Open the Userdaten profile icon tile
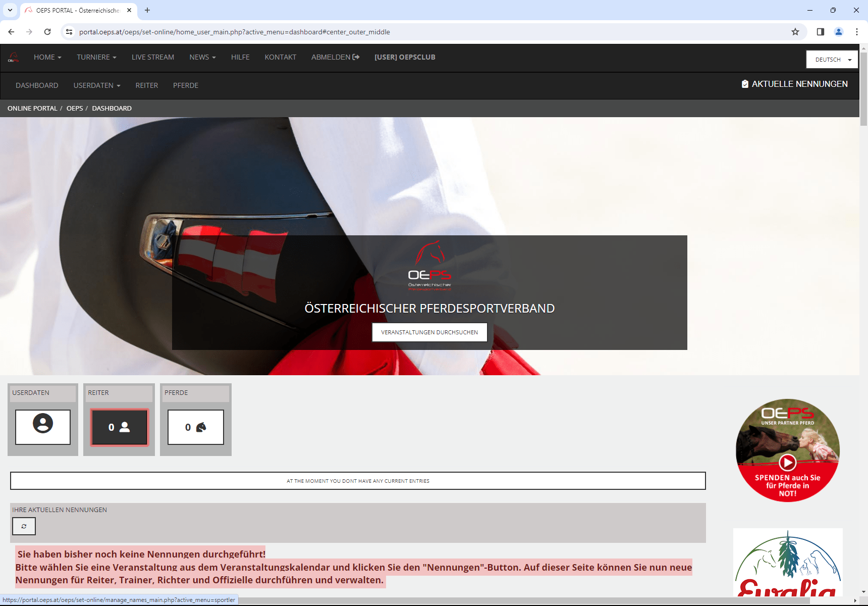The width and height of the screenshot is (868, 606). click(x=43, y=427)
